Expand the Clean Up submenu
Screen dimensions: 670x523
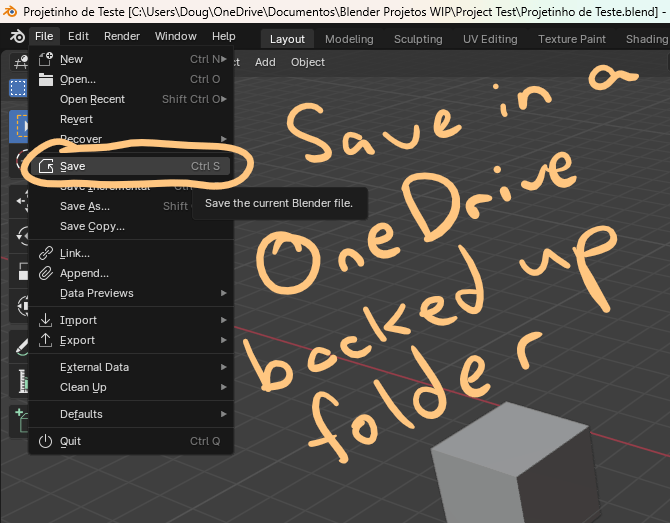[131, 387]
